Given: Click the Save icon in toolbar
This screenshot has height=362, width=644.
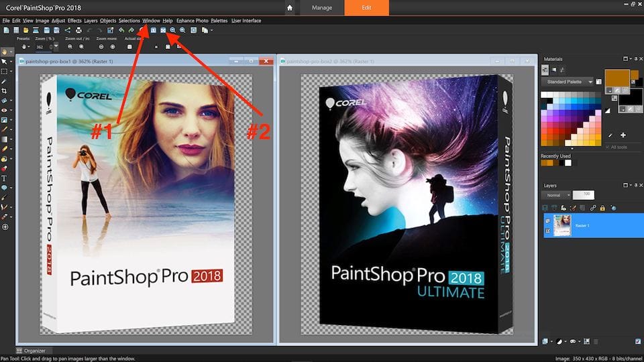Looking at the screenshot, I should [46, 30].
